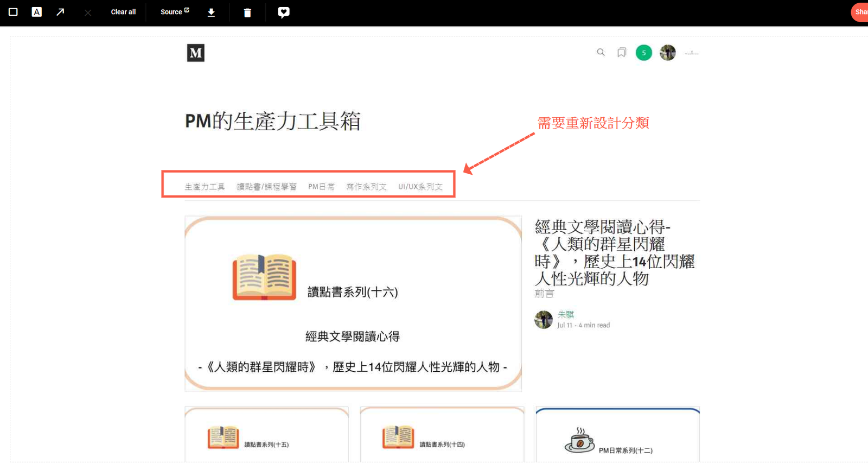Click the red Share button

(x=860, y=12)
